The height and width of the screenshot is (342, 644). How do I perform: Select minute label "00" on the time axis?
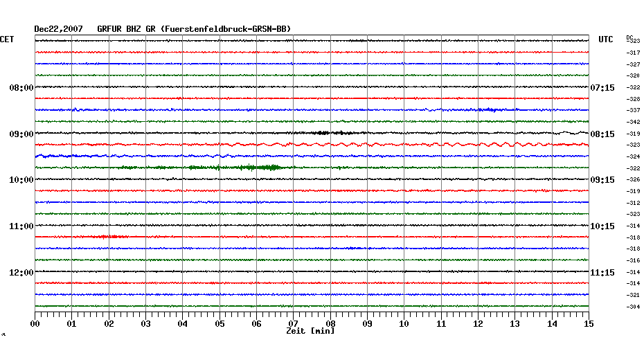tap(35, 324)
